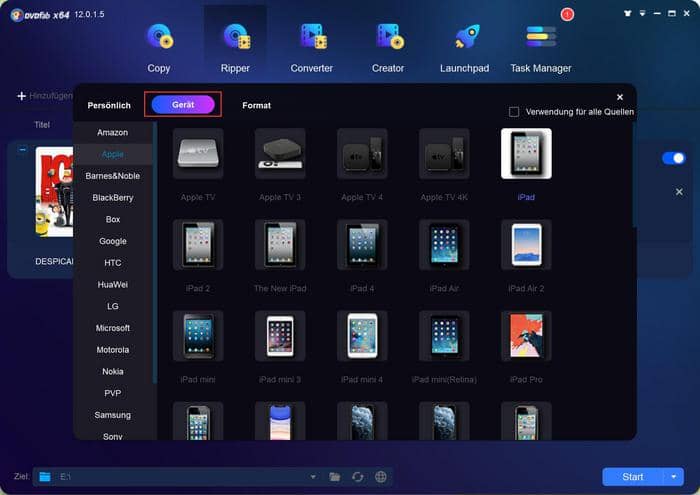Select Sony in the brand list
700x495 pixels.
click(112, 436)
